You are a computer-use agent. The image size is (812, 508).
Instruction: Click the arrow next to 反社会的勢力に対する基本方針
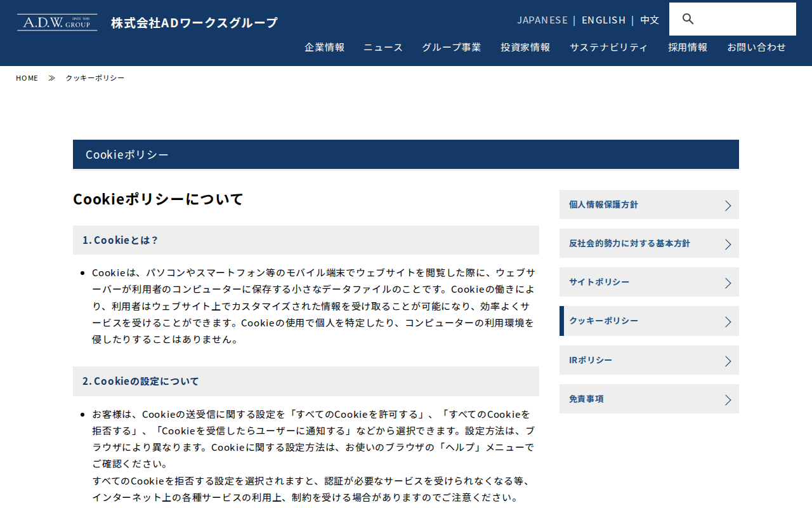point(728,244)
